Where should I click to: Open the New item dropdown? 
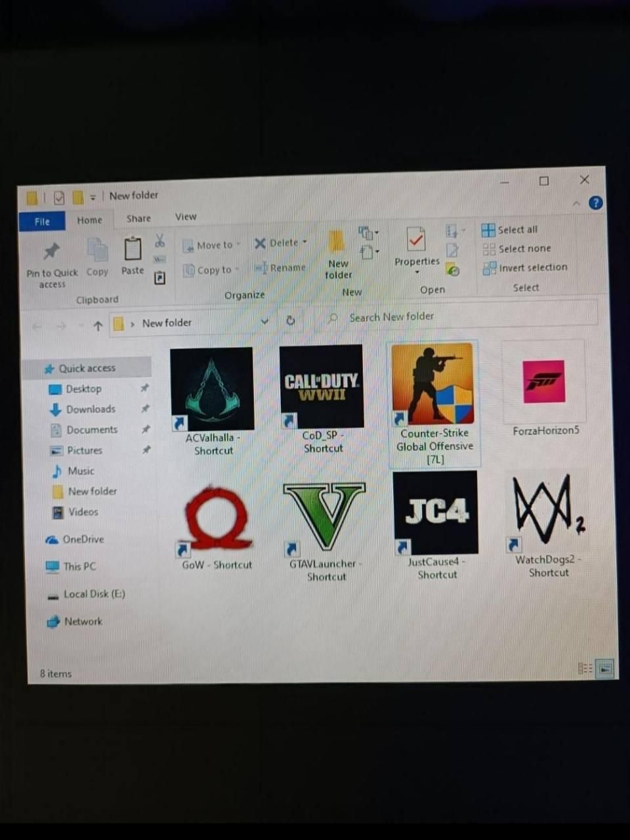tap(368, 232)
